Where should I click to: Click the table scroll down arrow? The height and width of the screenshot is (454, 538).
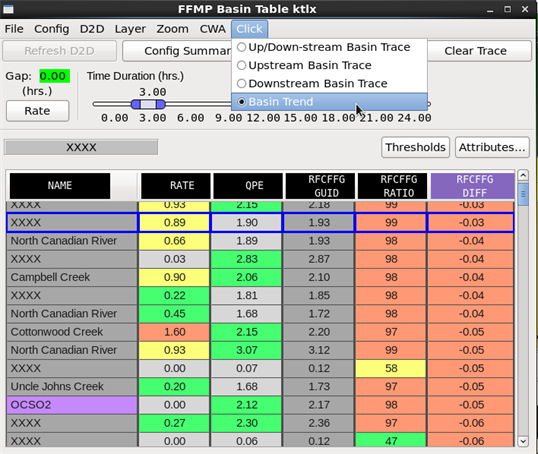click(x=523, y=441)
